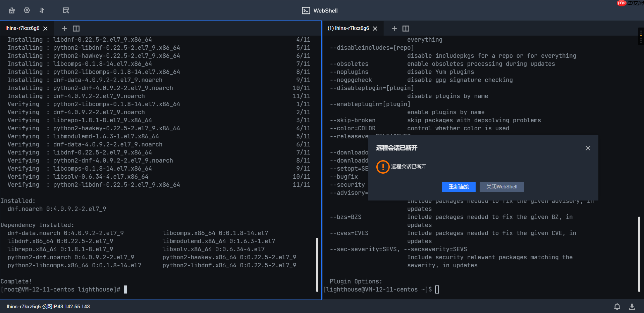Open the hexagon settings icon
644x313 pixels.
[x=27, y=10]
